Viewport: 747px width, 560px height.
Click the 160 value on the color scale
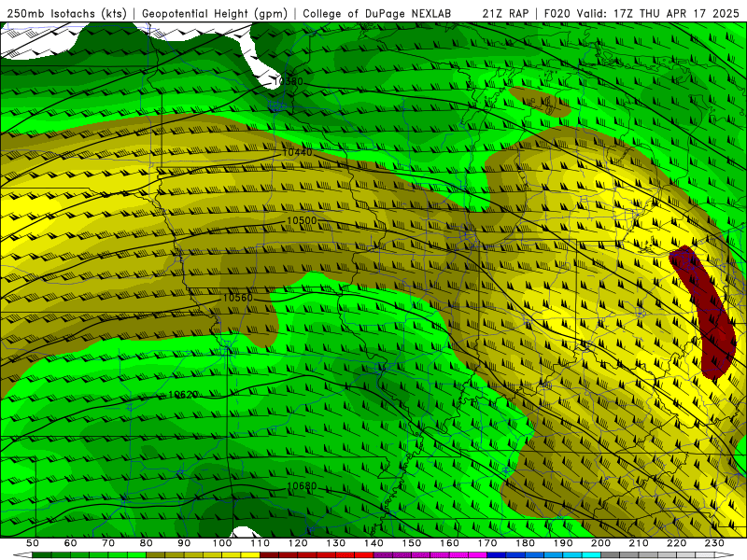pyautogui.click(x=449, y=543)
